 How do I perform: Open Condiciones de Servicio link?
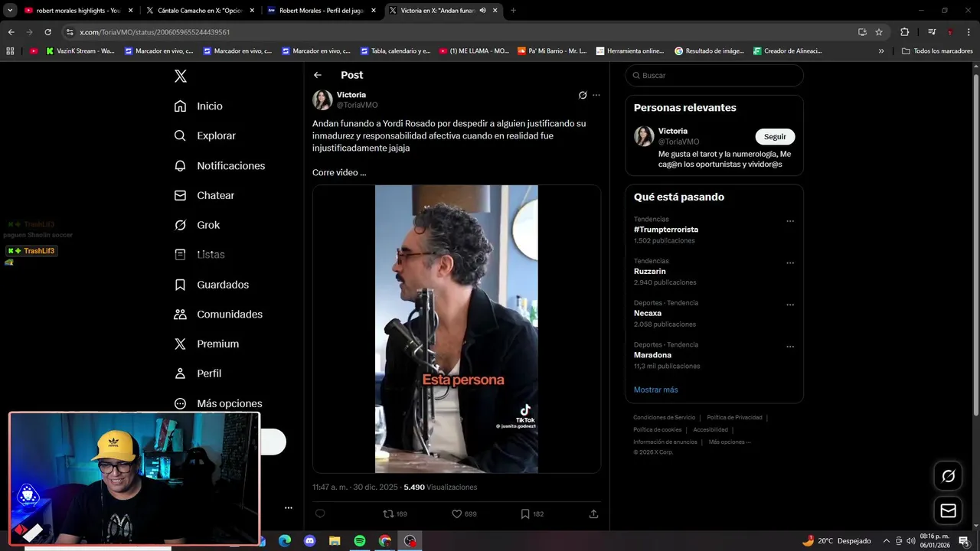(x=664, y=418)
